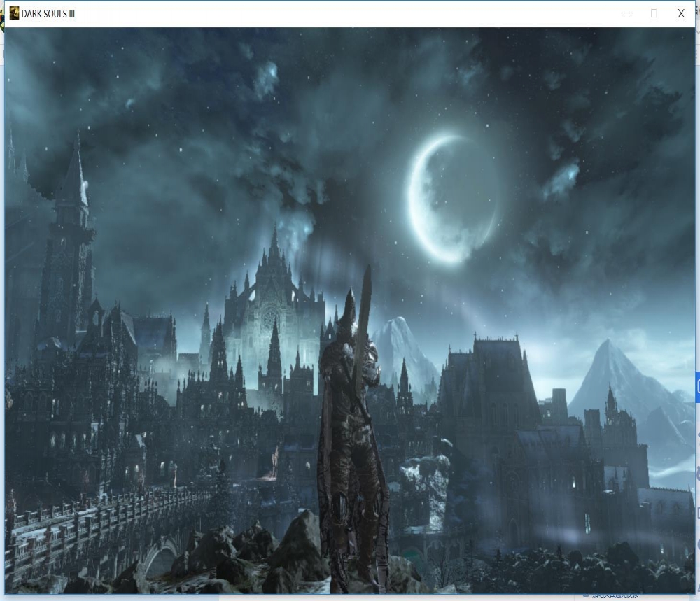This screenshot has height=601, width=700.
Task: Close the Dark Souls III game window
Action: pyautogui.click(x=680, y=13)
